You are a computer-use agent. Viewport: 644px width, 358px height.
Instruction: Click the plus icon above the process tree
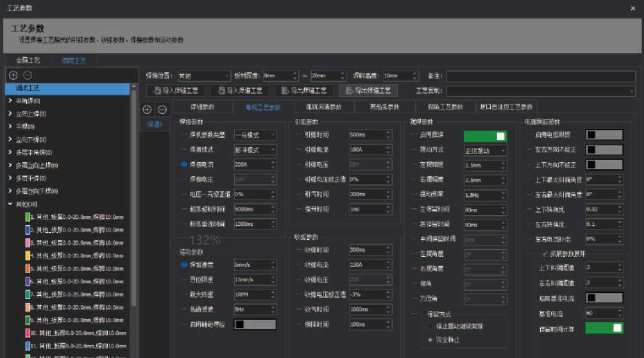click(x=13, y=75)
